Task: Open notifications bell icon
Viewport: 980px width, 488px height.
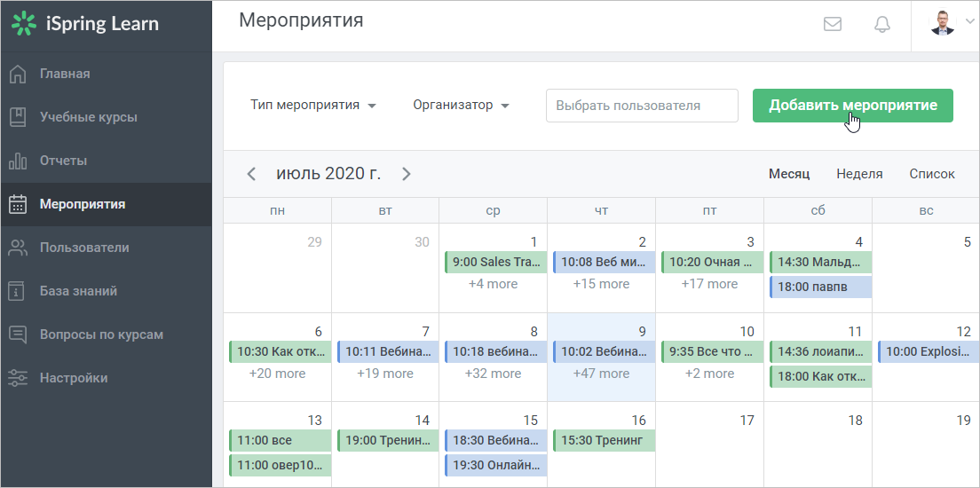Action: coord(881,24)
